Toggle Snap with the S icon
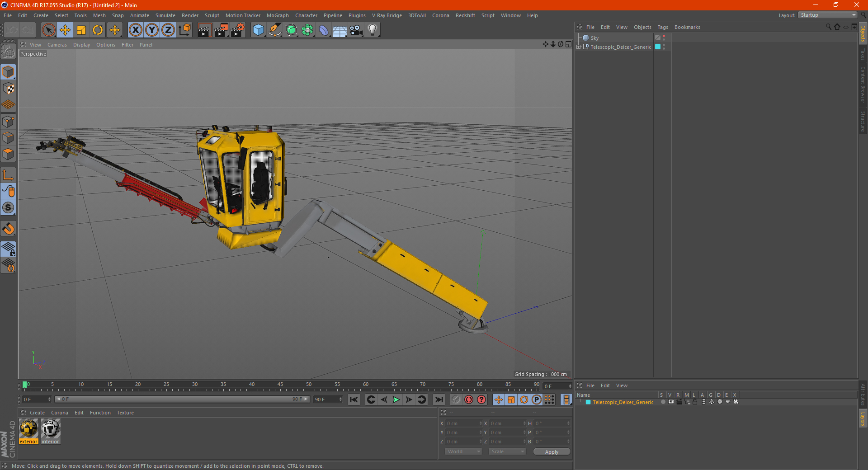The image size is (868, 470). click(8, 208)
